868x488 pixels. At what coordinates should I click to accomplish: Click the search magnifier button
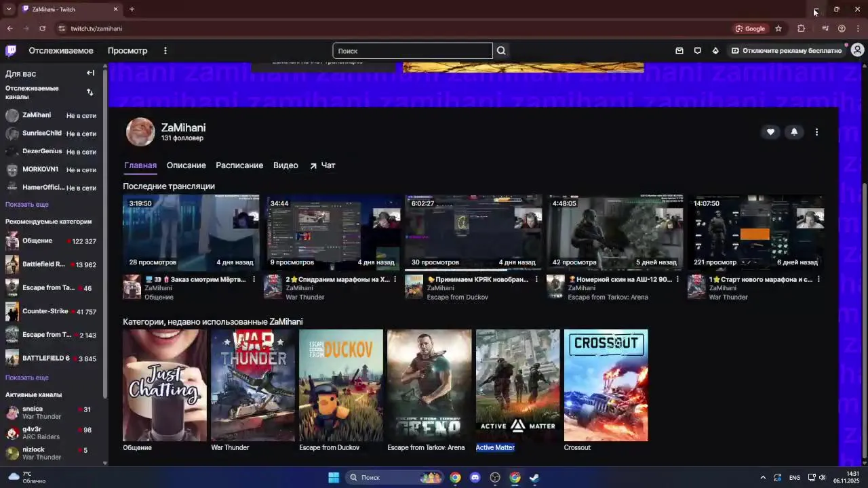(x=501, y=51)
